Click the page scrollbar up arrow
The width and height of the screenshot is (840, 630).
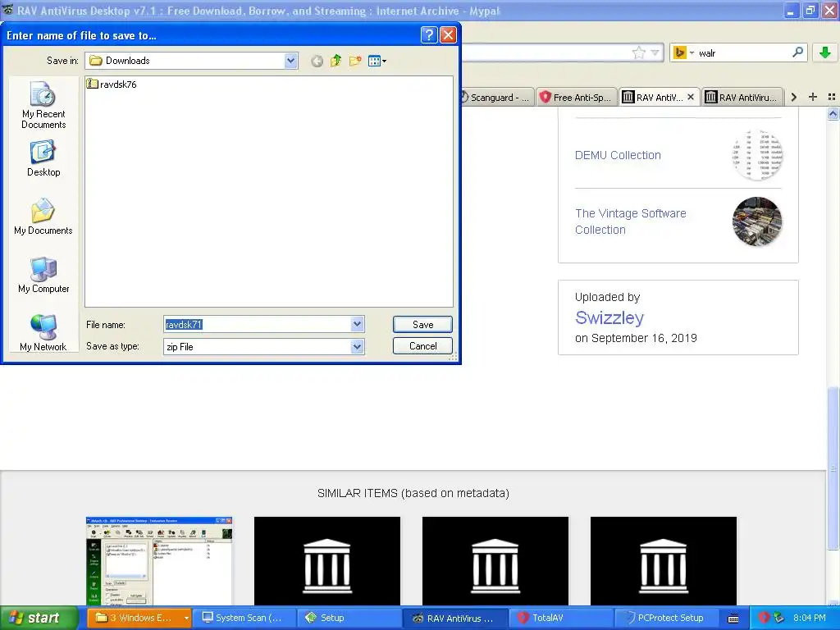pyautogui.click(x=833, y=113)
